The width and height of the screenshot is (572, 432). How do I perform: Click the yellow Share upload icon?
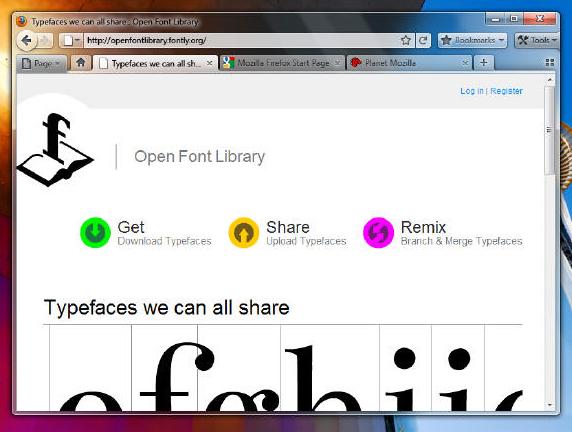coord(244,232)
